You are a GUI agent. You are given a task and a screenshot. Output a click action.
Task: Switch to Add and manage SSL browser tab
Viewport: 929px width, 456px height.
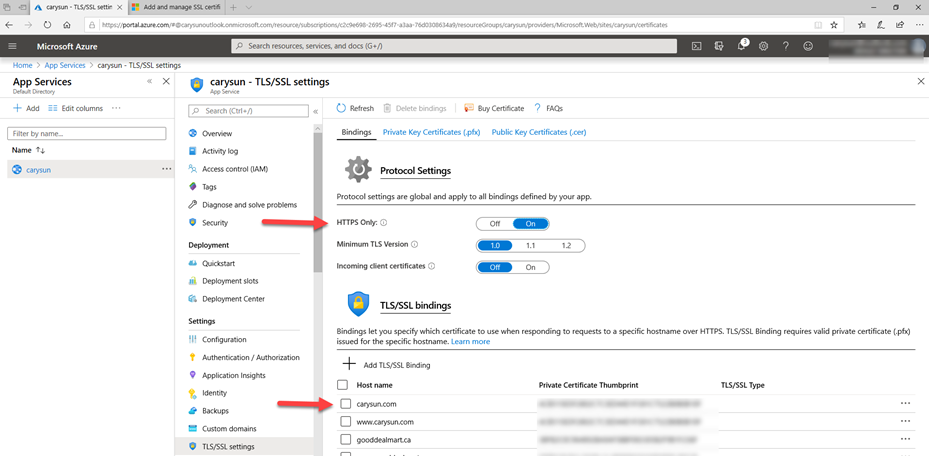point(176,8)
